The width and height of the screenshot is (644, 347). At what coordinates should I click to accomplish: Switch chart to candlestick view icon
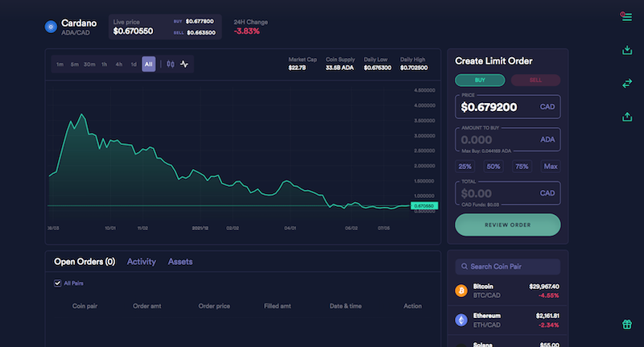point(171,64)
